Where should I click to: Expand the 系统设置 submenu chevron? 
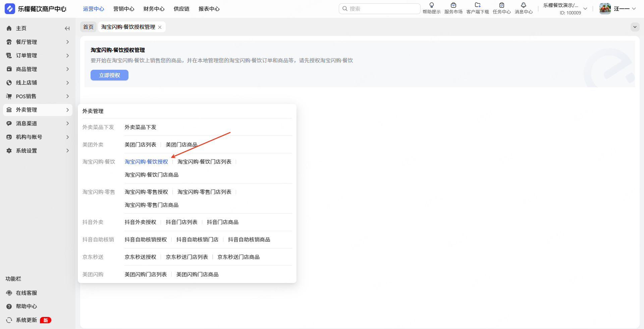[x=67, y=151]
